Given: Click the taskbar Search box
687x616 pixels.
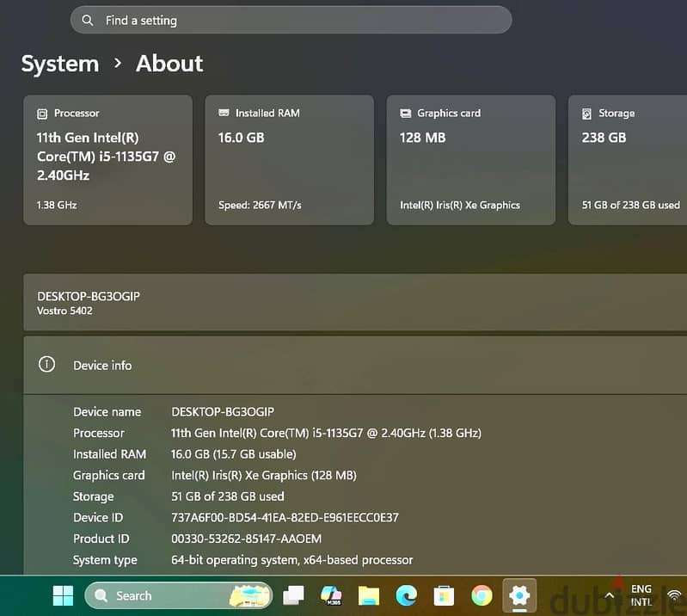Looking at the screenshot, I should [179, 596].
